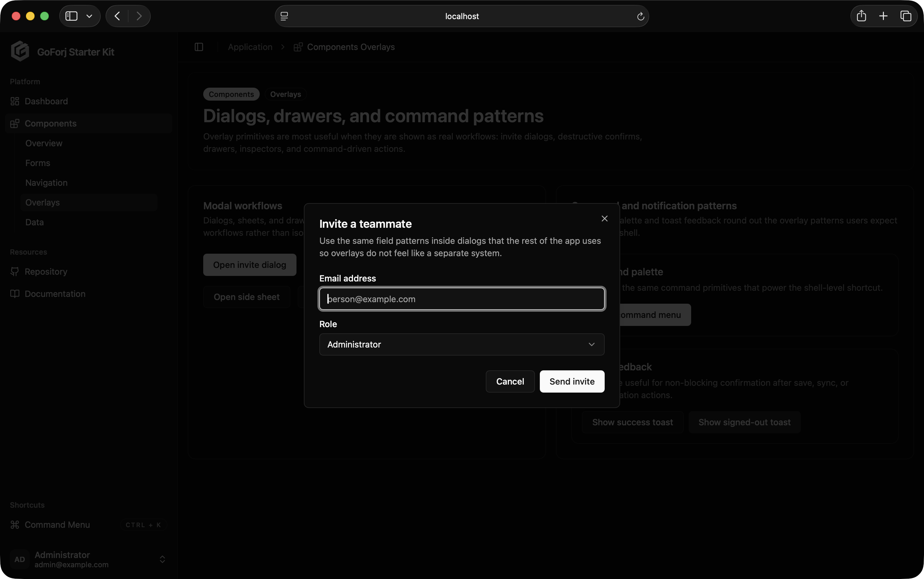This screenshot has height=579, width=924.
Task: Close the Invite a teammate dialog
Action: click(604, 219)
